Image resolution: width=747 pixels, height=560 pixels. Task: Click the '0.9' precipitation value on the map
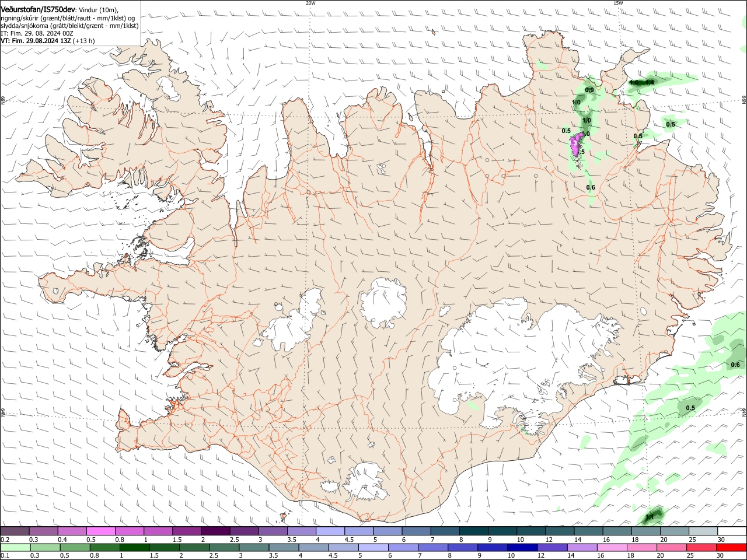[589, 90]
